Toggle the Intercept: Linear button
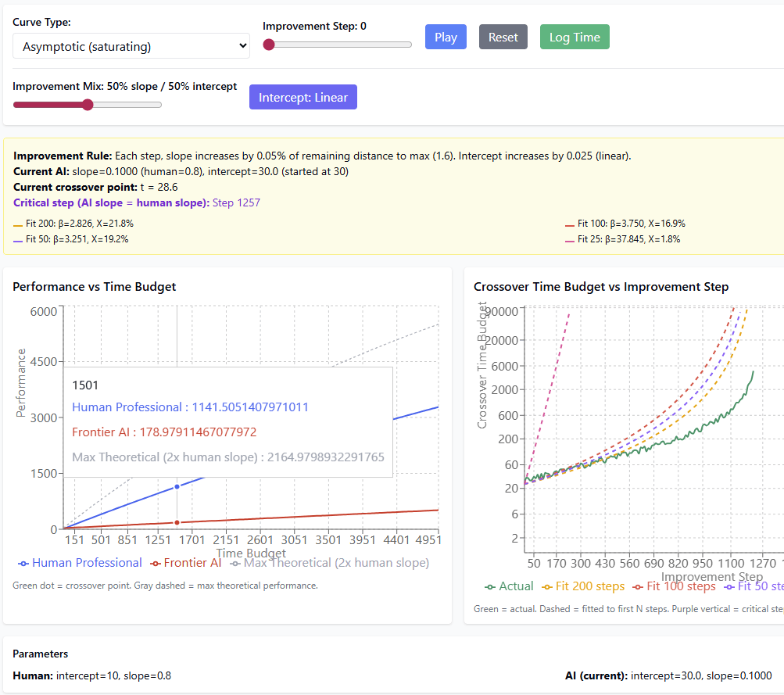This screenshot has height=695, width=784. coord(303,97)
